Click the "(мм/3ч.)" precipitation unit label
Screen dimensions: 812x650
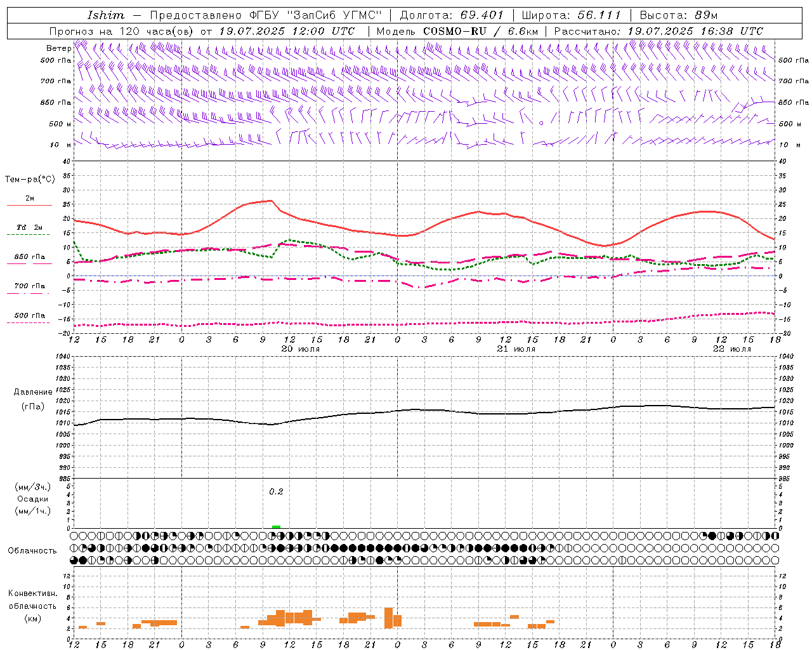(x=33, y=487)
